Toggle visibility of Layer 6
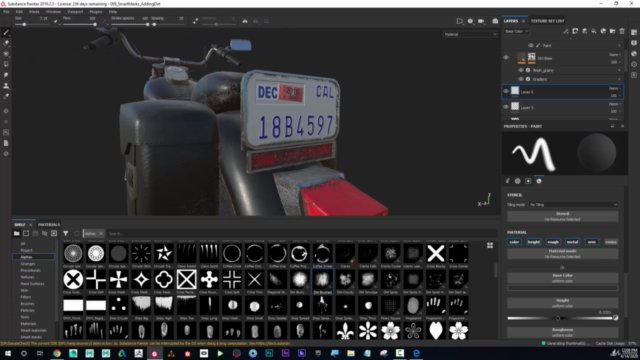This screenshot has height=360, width=640. pyautogui.click(x=506, y=91)
